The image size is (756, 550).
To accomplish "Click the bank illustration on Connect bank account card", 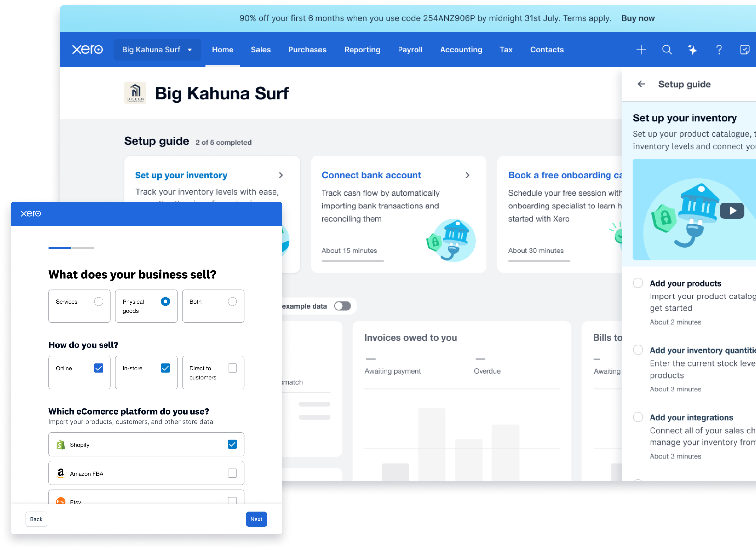I will click(451, 240).
